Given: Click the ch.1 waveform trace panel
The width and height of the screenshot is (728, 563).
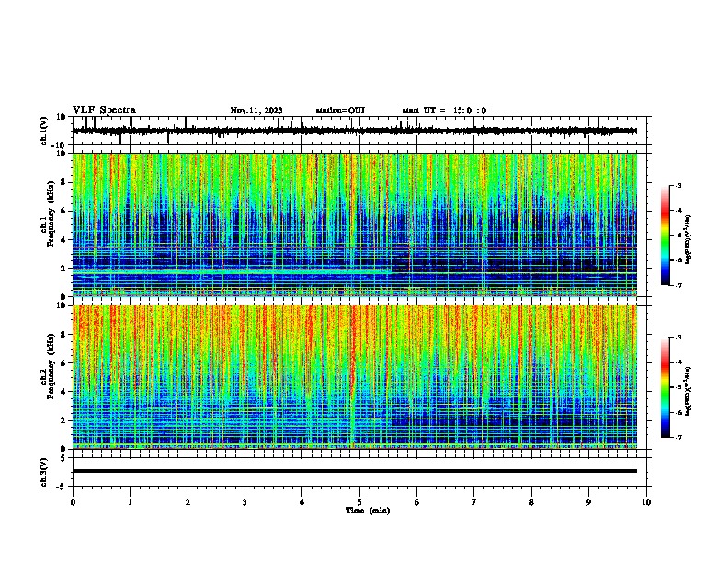Looking at the screenshot, I should [x=361, y=131].
